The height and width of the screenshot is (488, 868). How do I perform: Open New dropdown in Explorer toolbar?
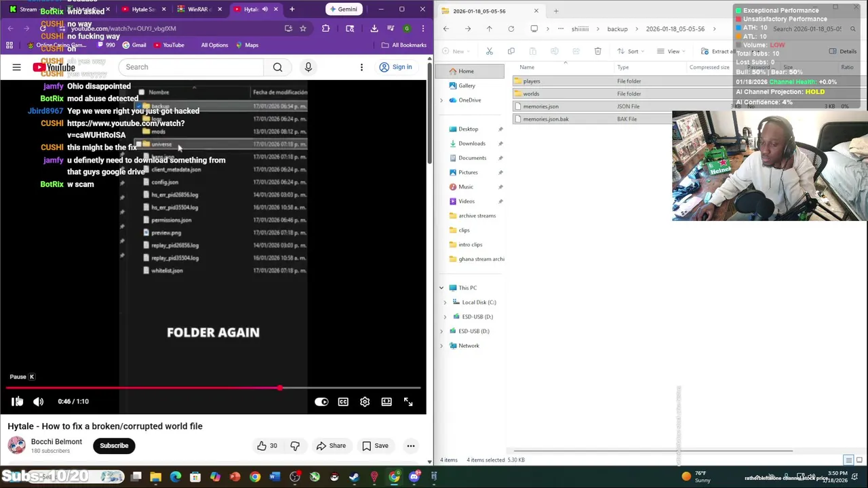pos(455,52)
